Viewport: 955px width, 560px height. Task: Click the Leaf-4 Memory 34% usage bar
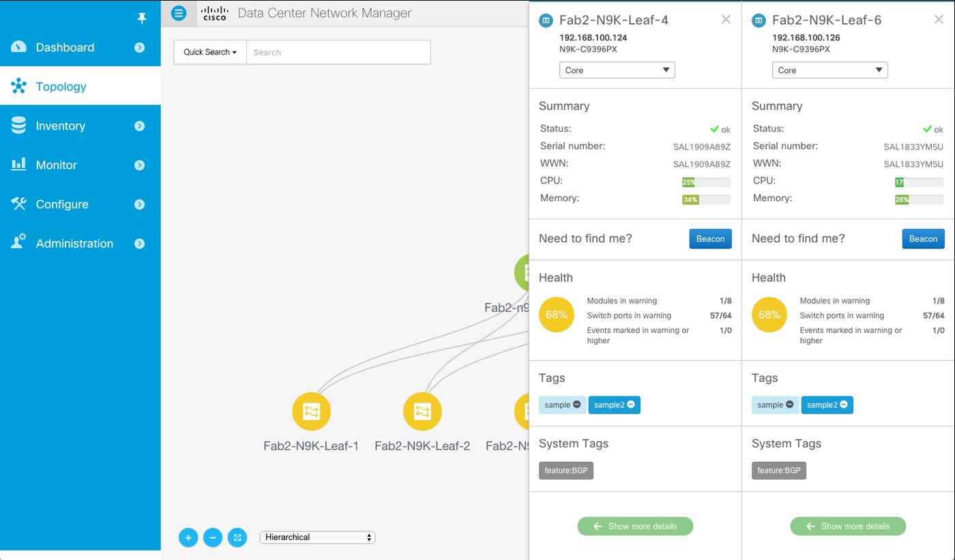coord(706,200)
